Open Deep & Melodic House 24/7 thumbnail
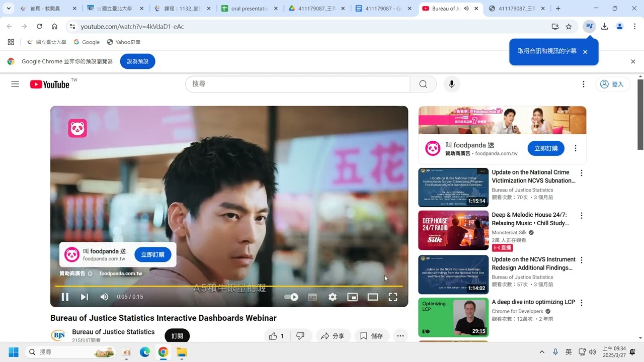The image size is (644, 362). 453,230
